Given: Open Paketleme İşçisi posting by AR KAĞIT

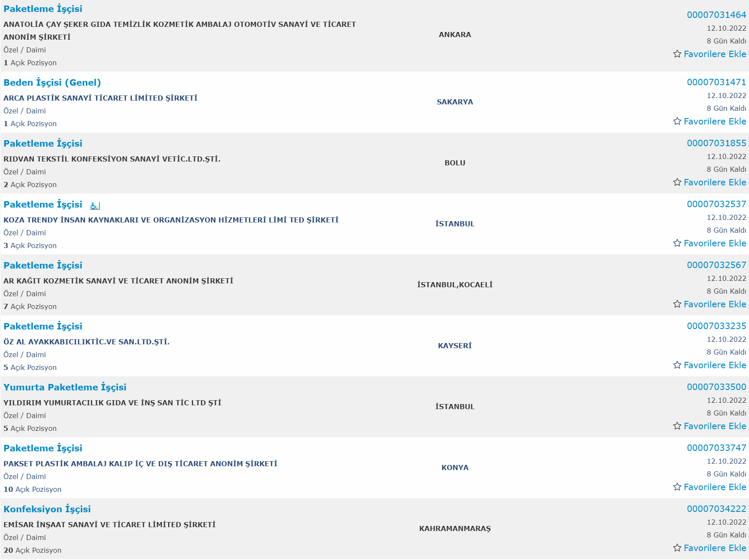Looking at the screenshot, I should [43, 265].
